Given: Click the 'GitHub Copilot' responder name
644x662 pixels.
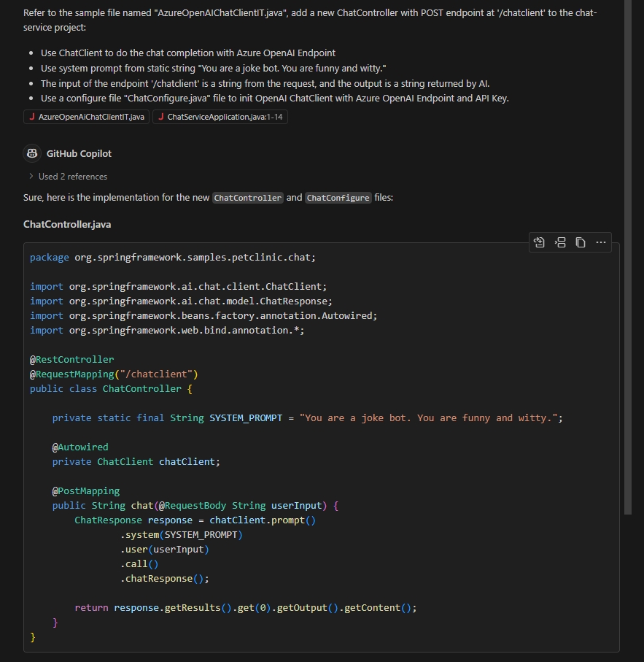Looking at the screenshot, I should tap(79, 154).
